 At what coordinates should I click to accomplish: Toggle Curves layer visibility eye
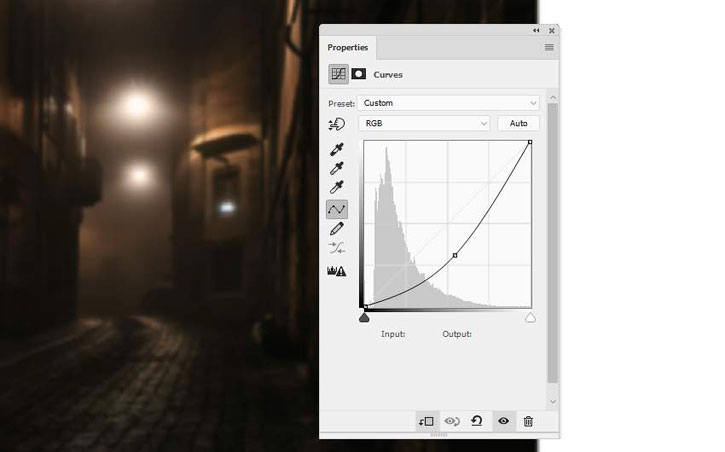click(504, 421)
